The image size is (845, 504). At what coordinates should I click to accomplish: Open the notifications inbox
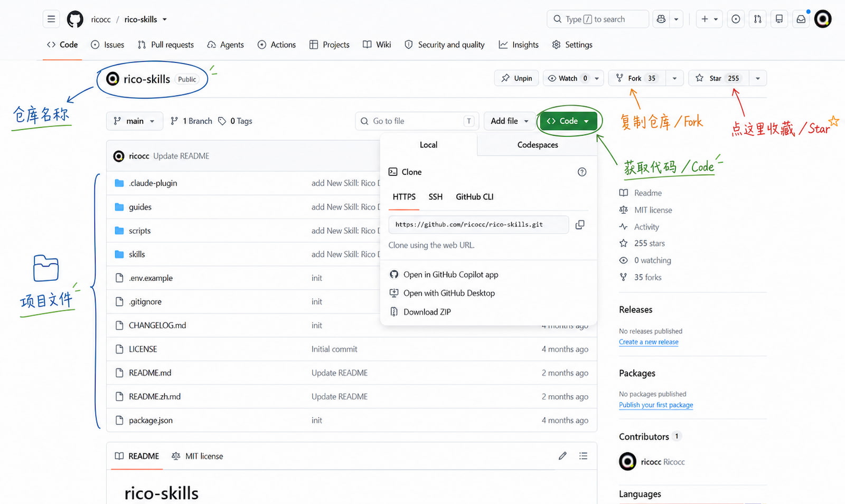801,19
